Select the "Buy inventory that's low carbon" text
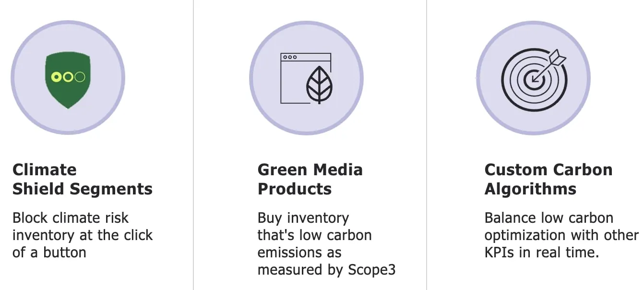Viewport: 644px width, 290px height. [x=314, y=227]
